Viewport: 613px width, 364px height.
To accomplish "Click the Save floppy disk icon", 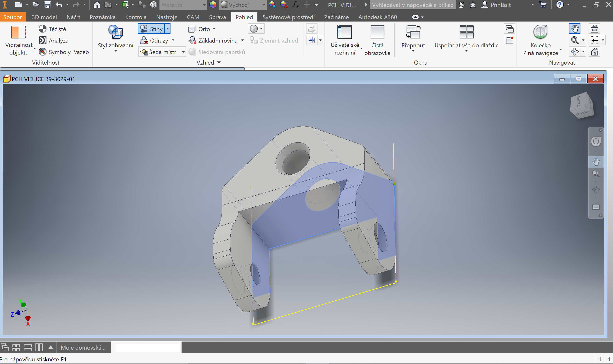I will pyautogui.click(x=47, y=5).
